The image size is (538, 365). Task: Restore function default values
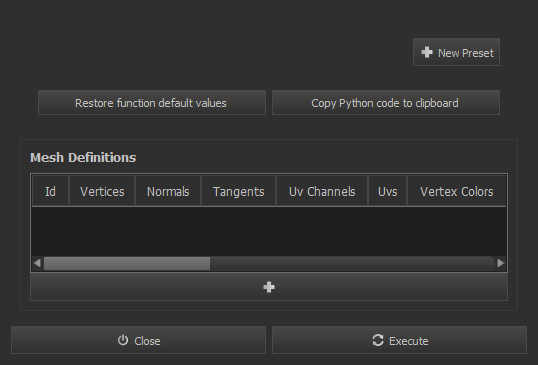152,103
